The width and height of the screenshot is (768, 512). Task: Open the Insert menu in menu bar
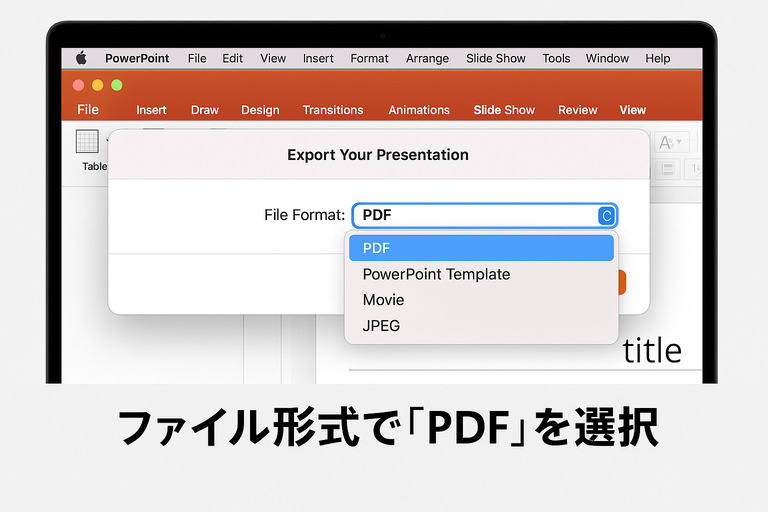point(318,58)
